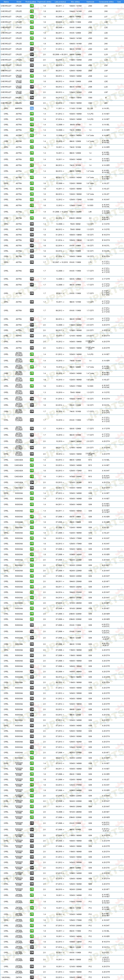The height and width of the screenshot is (980, 124).
Task: Click the ON diesel icon in the Vauxhall Zafira row
Action: click(32, 977)
